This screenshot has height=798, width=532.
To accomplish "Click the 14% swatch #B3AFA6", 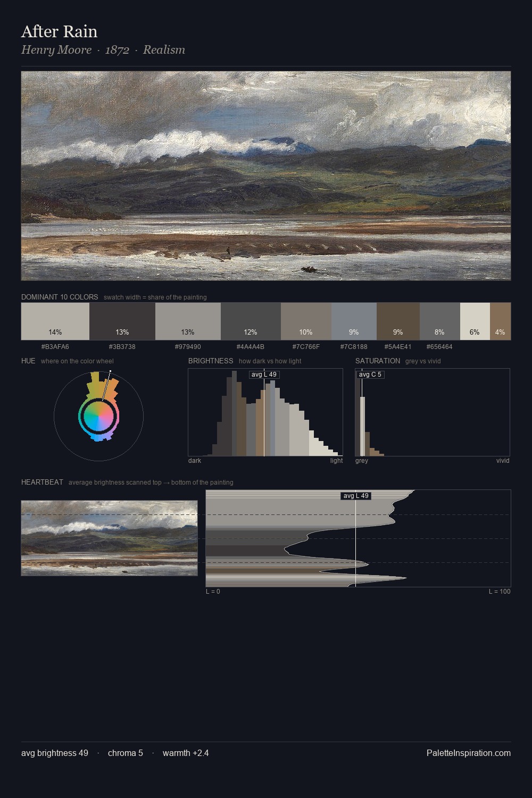I will click(55, 321).
